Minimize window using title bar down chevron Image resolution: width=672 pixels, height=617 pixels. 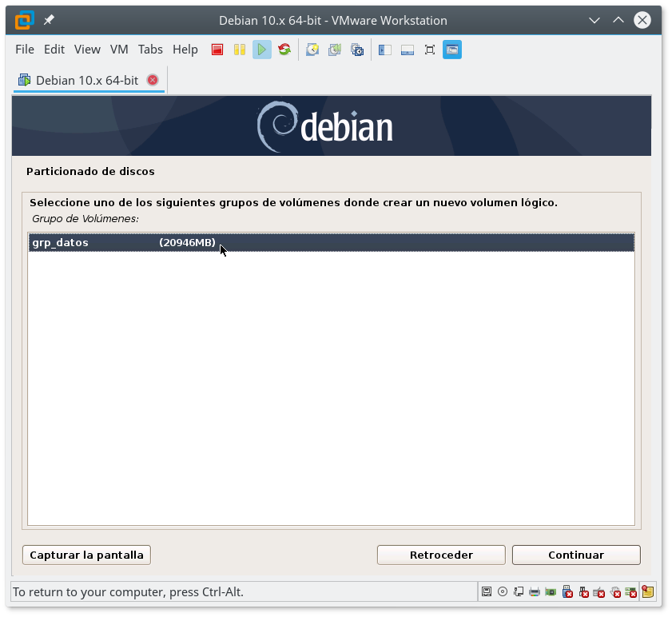pos(594,20)
